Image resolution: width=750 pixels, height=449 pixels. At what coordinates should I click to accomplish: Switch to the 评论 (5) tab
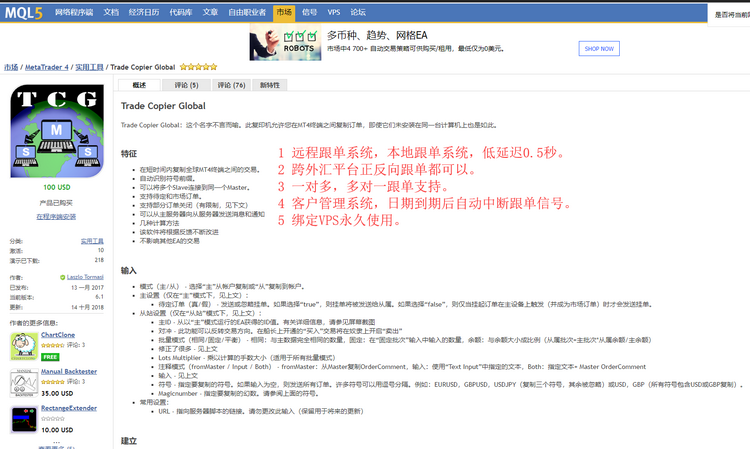click(187, 85)
